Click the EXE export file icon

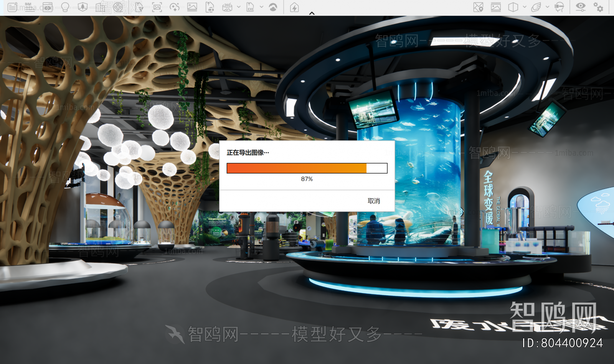point(250,7)
